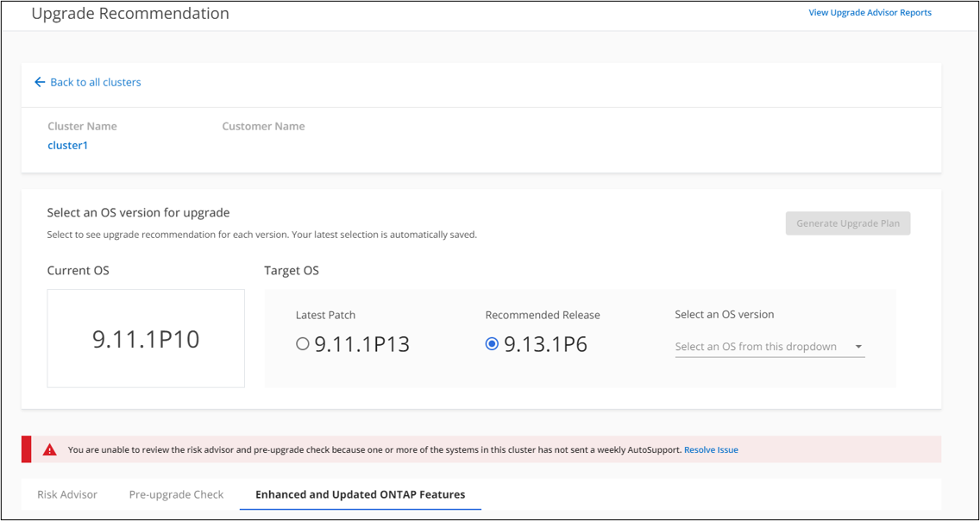Switch to the Risk Advisor tab

coord(67,494)
